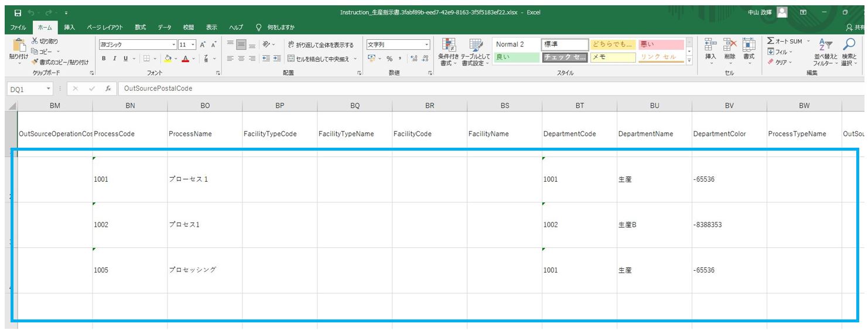Switch to the 挿入 (Insert) ribbon tab

point(69,28)
